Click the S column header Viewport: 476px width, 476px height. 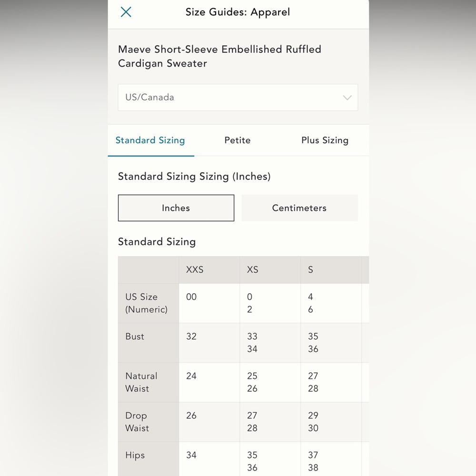coord(310,269)
